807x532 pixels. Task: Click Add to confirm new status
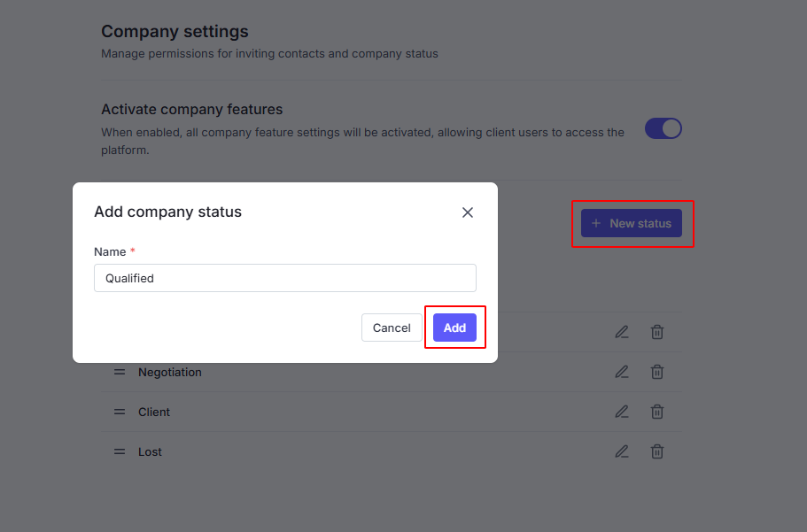(x=454, y=328)
